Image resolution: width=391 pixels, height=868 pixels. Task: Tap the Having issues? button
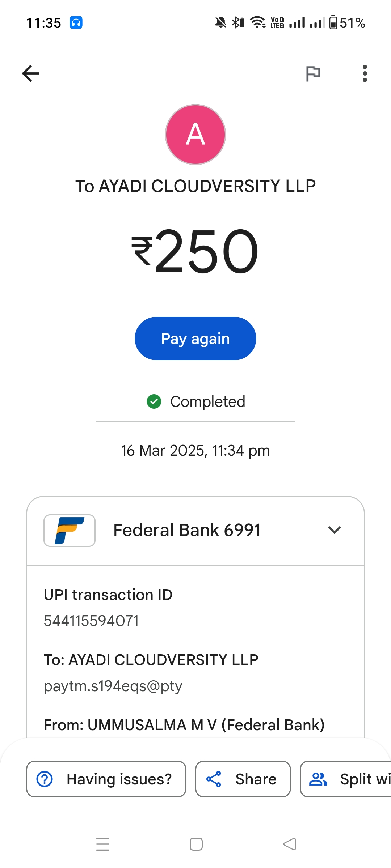point(106,779)
